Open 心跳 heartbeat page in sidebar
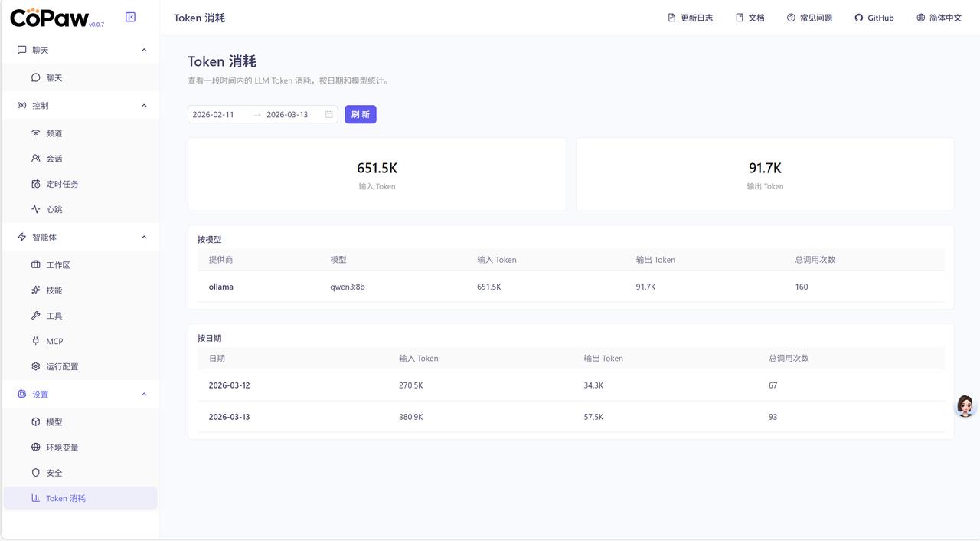The image size is (980, 541). (54, 209)
